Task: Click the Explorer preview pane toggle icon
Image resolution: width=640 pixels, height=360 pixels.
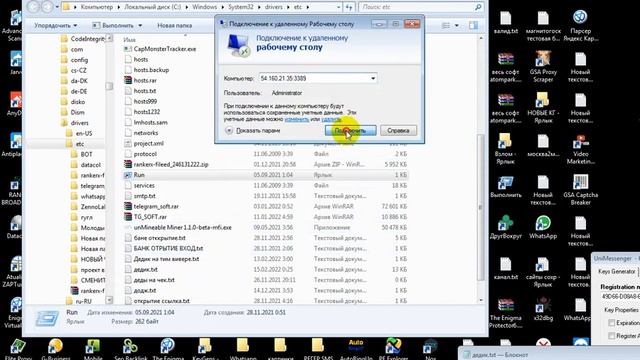Action: pyautogui.click(x=473, y=25)
